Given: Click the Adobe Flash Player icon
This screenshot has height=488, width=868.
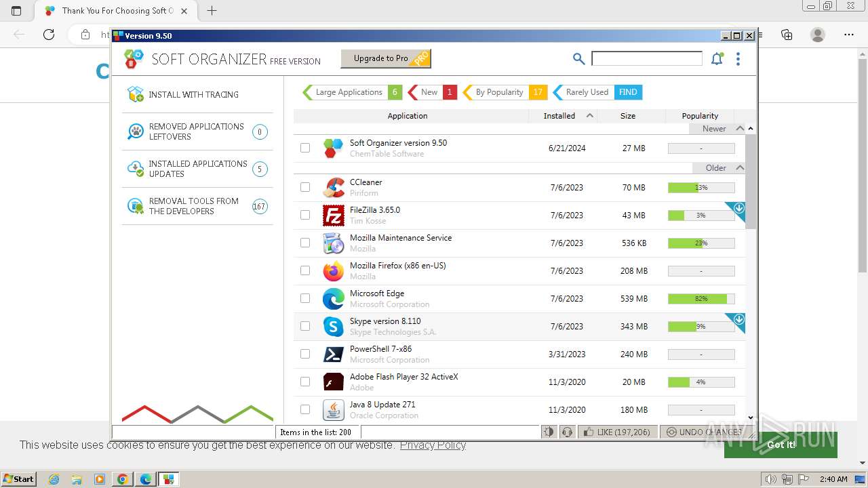Looking at the screenshot, I should pos(333,382).
